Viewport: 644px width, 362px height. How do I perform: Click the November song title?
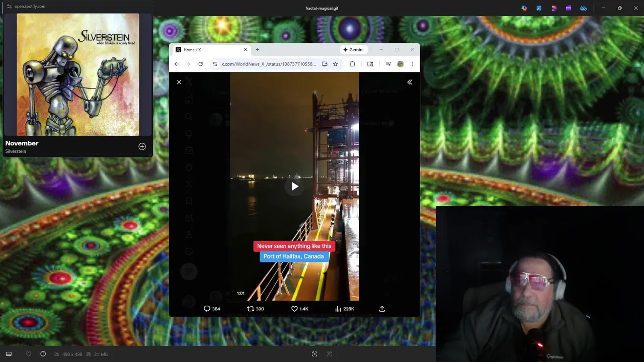coord(22,143)
